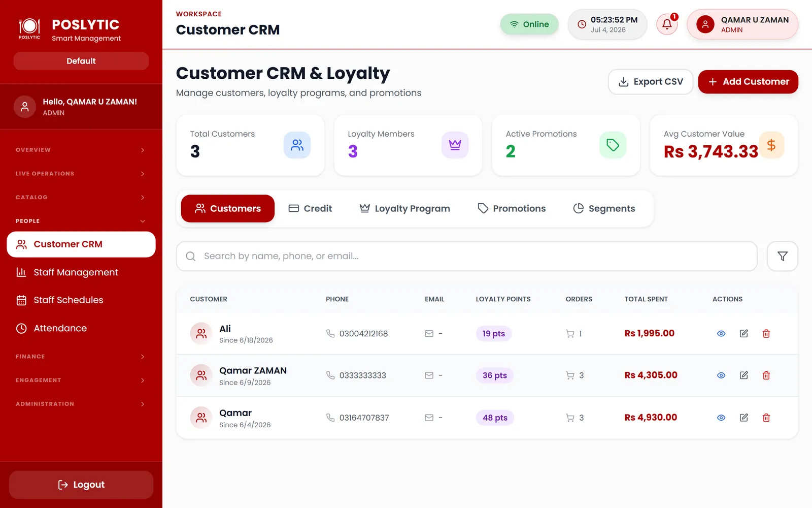
Task: Click Ali's avatar icon
Action: [x=201, y=334]
